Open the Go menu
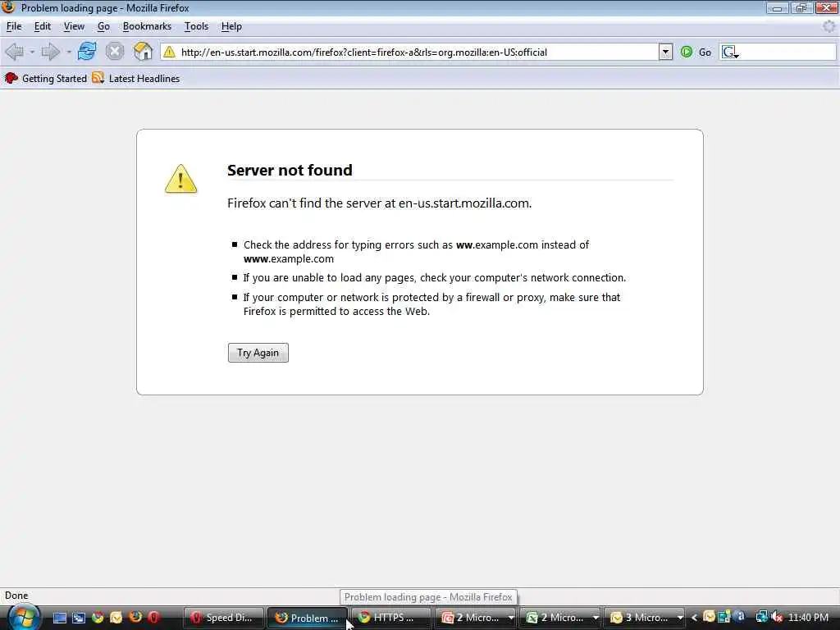The height and width of the screenshot is (630, 840). 103,26
